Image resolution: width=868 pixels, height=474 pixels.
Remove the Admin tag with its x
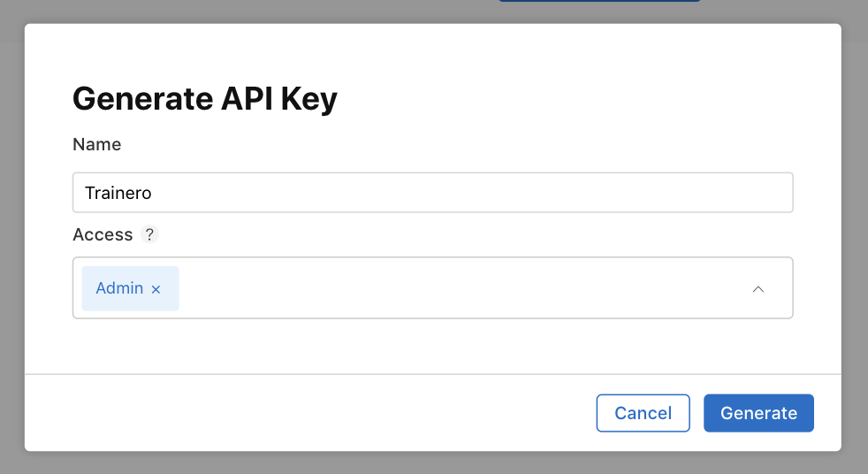click(x=156, y=289)
